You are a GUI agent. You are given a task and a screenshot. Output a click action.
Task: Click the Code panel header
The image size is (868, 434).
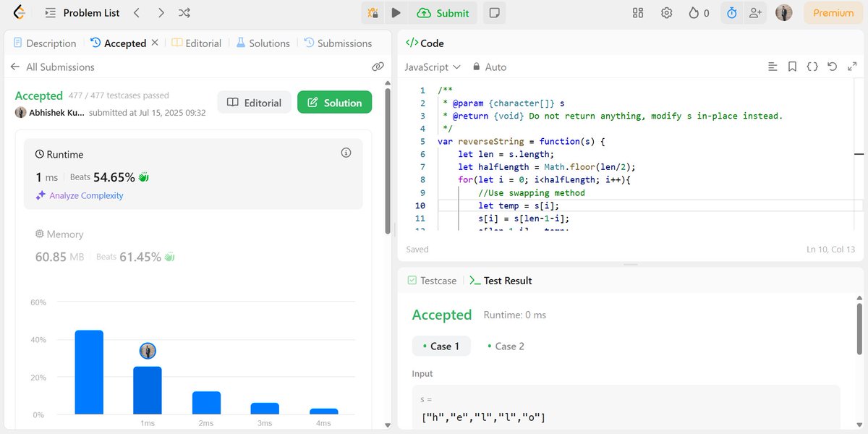(x=425, y=43)
